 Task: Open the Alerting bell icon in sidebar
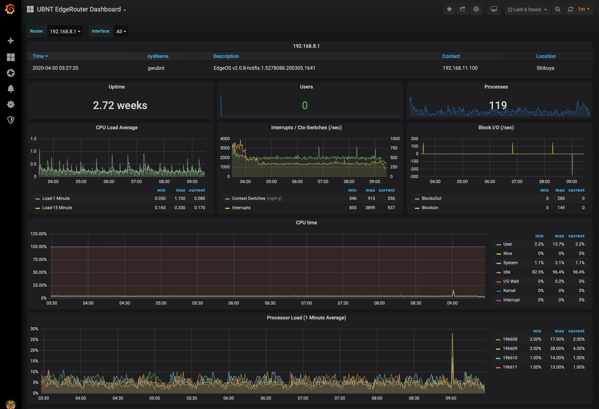tap(11, 89)
